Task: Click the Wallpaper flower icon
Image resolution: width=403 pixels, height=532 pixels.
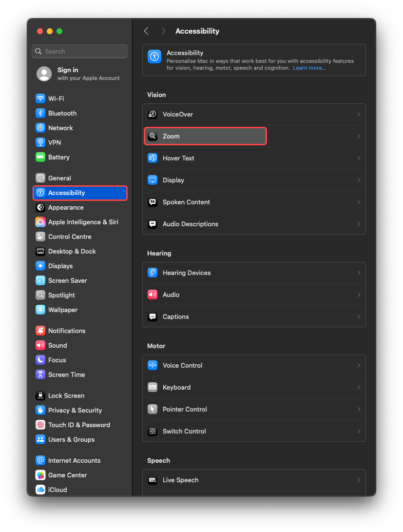Action: point(40,310)
